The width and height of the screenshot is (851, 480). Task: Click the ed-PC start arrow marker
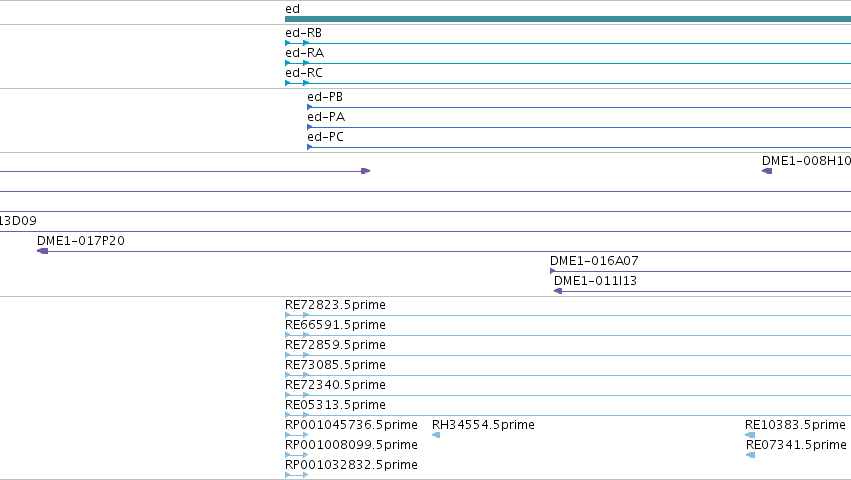tap(309, 147)
